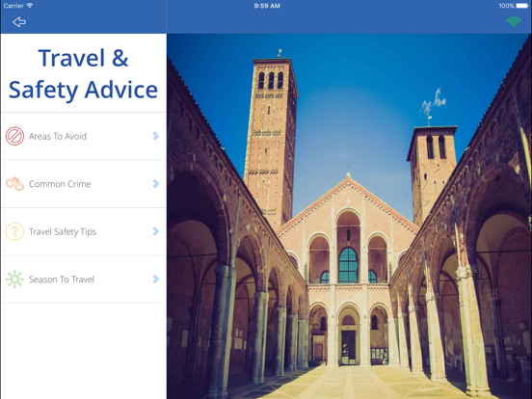This screenshot has width=532, height=399.
Task: Tap the 9:59 AM clock
Action: (267, 6)
